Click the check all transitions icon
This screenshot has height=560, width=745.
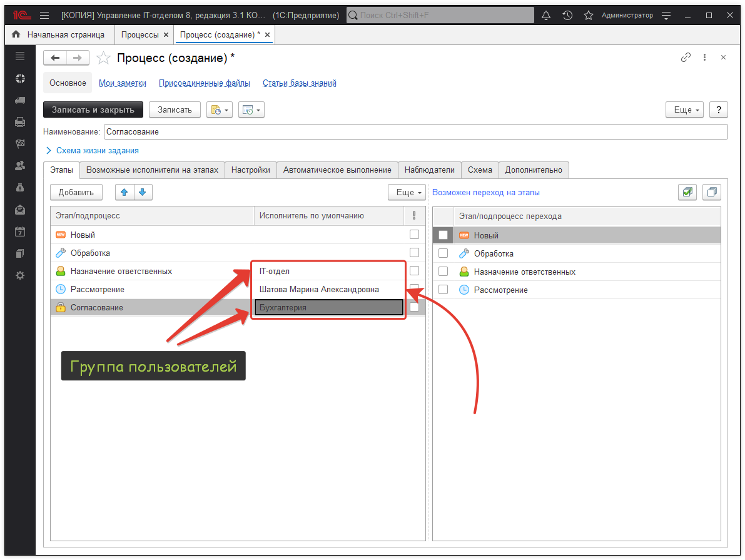coord(687,193)
